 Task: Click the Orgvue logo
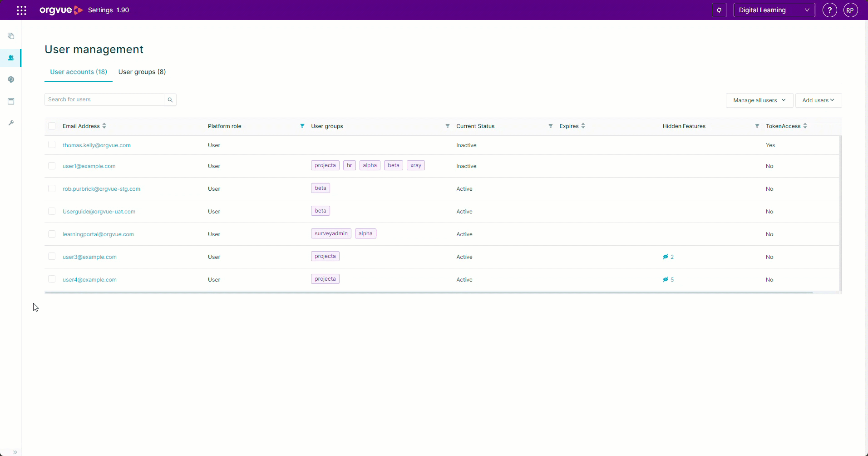(61, 10)
